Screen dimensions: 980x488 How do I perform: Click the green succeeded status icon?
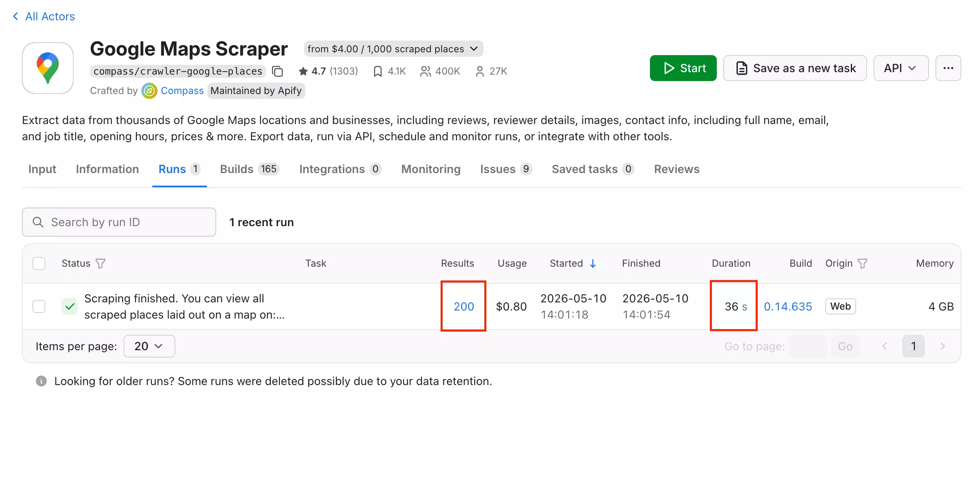[70, 306]
